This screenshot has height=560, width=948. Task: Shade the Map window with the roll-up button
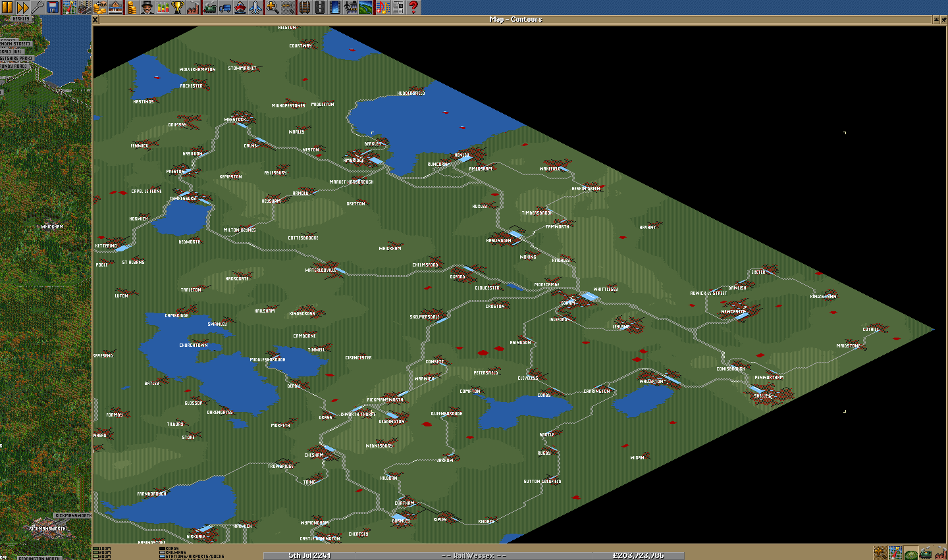[x=936, y=20]
